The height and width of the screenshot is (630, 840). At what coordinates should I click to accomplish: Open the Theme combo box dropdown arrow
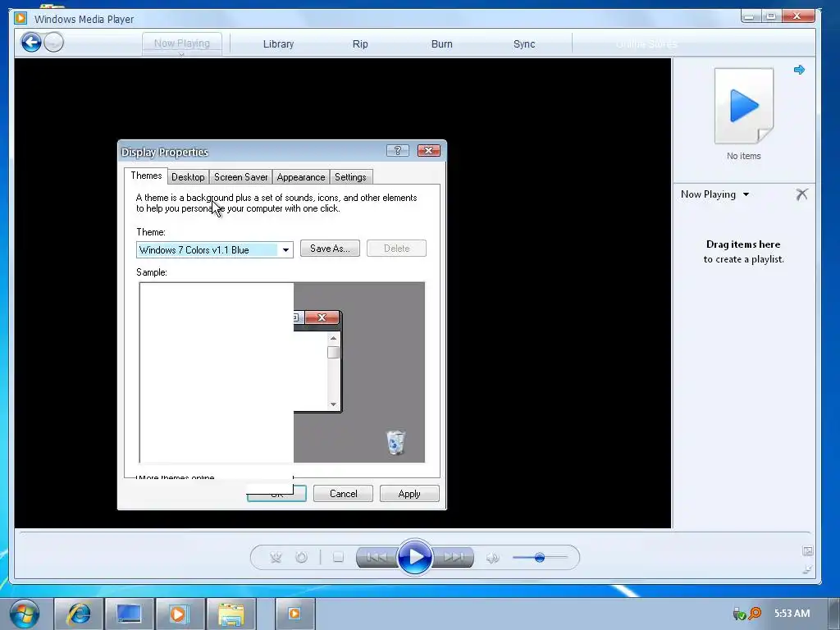pyautogui.click(x=285, y=249)
